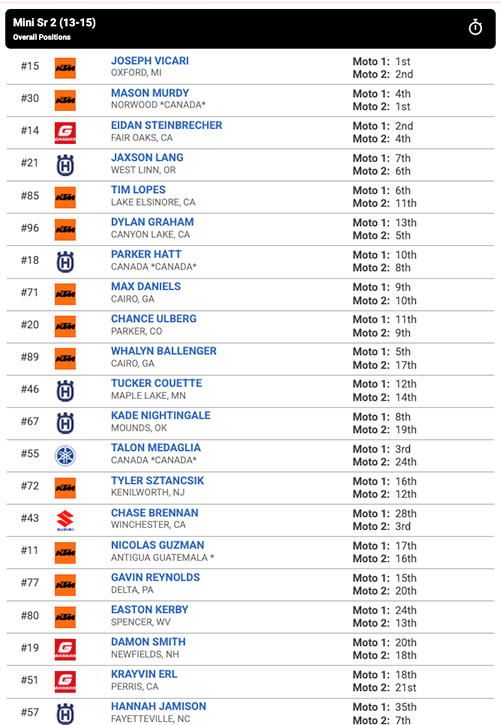
Task: Click GasGas logo beside Eidan Steinbrecher
Action: pyautogui.click(x=65, y=133)
